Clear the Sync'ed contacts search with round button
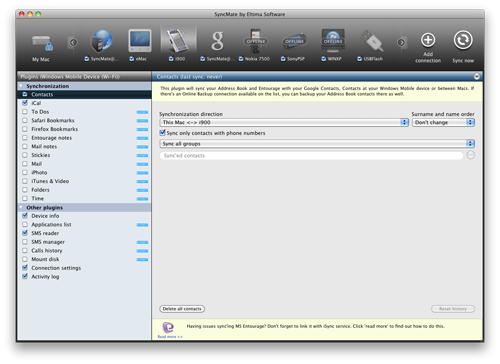Viewport: 500px width, 364px height. [x=471, y=155]
